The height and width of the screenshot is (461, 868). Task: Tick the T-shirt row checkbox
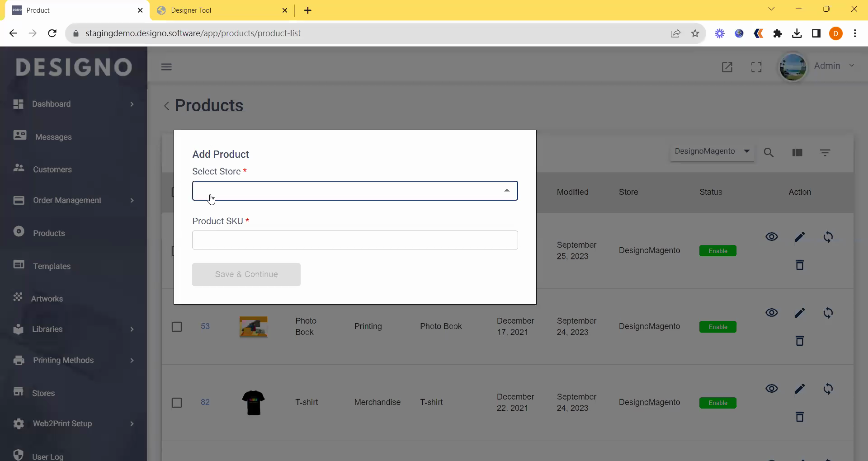tap(177, 403)
